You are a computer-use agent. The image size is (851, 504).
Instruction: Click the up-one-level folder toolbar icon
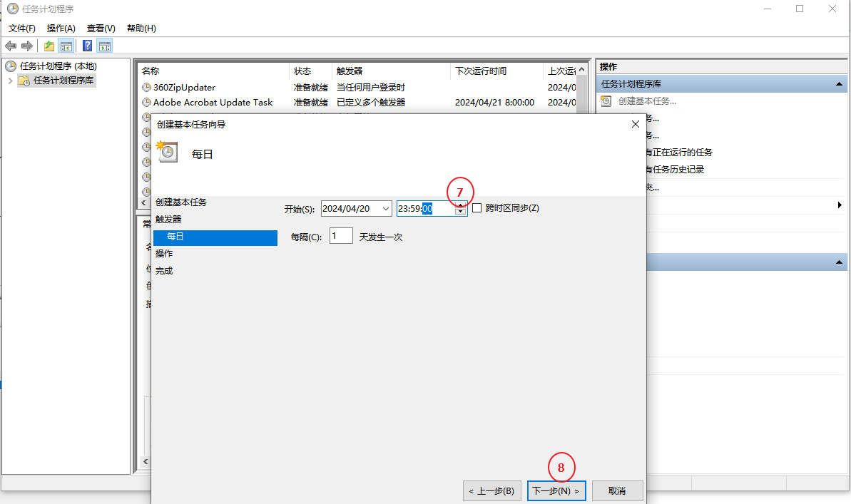click(x=49, y=46)
